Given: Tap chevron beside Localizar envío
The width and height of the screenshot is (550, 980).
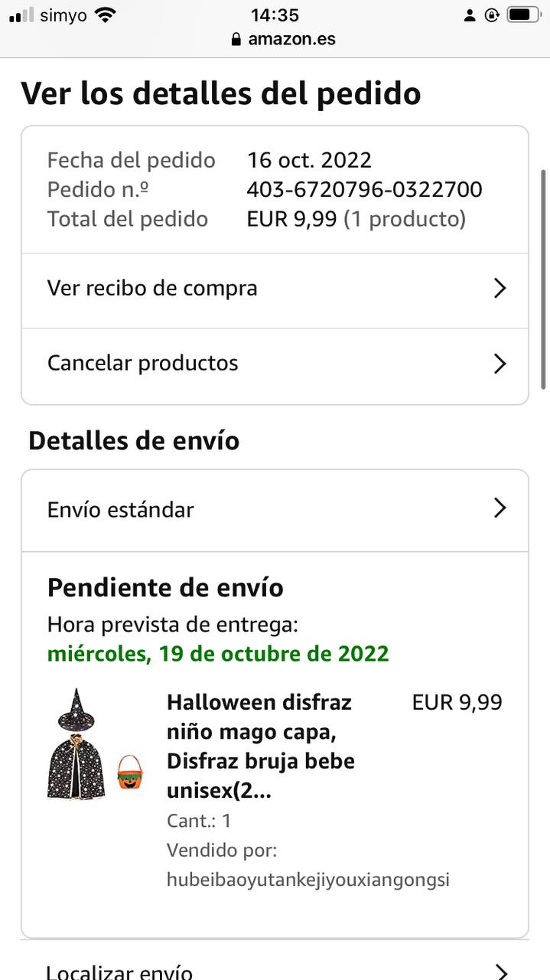Looking at the screenshot, I should pyautogui.click(x=501, y=972).
